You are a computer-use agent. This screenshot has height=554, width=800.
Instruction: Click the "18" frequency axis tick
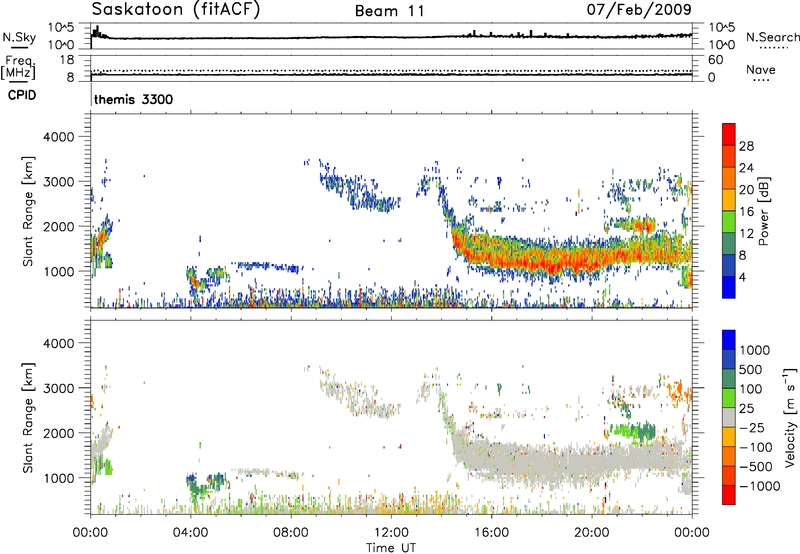67,60
